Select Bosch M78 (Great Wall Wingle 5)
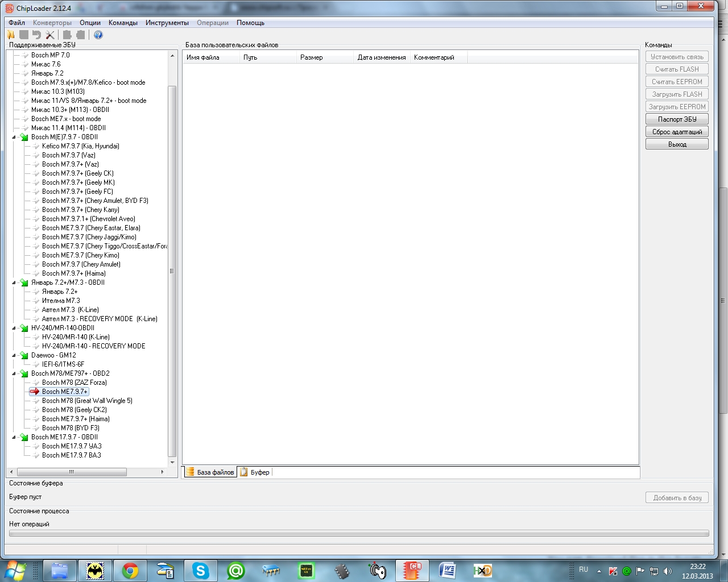Image resolution: width=728 pixels, height=582 pixels. [87, 401]
